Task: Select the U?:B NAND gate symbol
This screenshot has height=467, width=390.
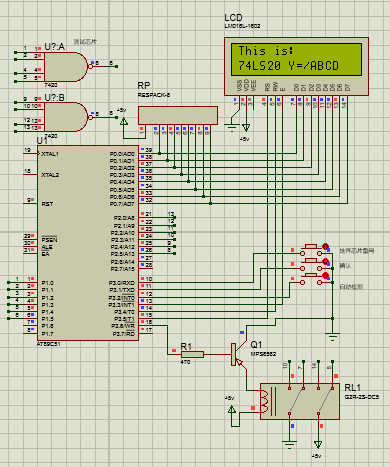Action: pos(67,117)
